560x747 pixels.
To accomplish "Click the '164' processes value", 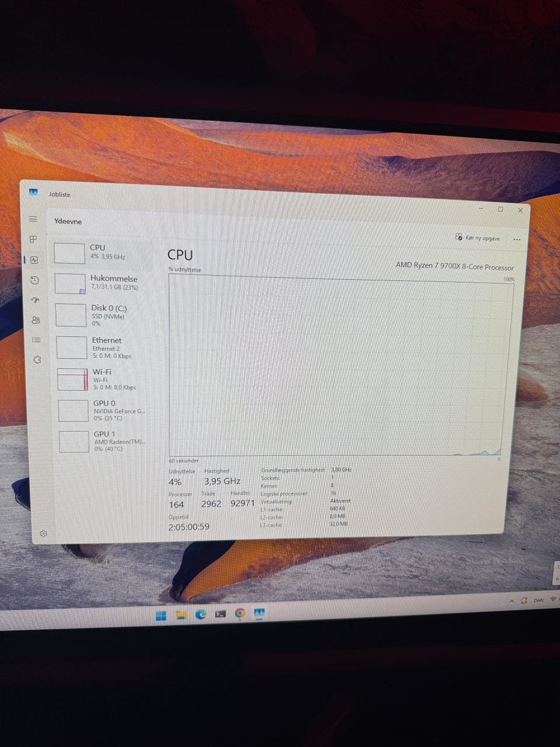I will pos(176,505).
